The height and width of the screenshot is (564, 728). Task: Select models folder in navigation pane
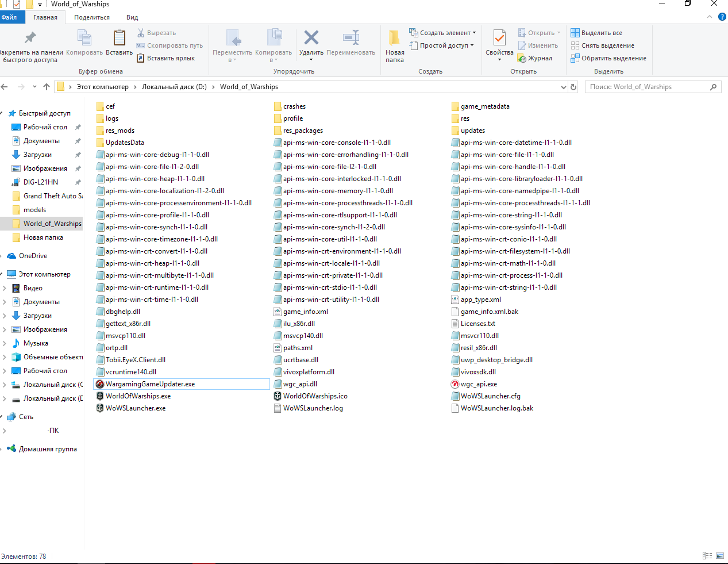click(x=34, y=210)
